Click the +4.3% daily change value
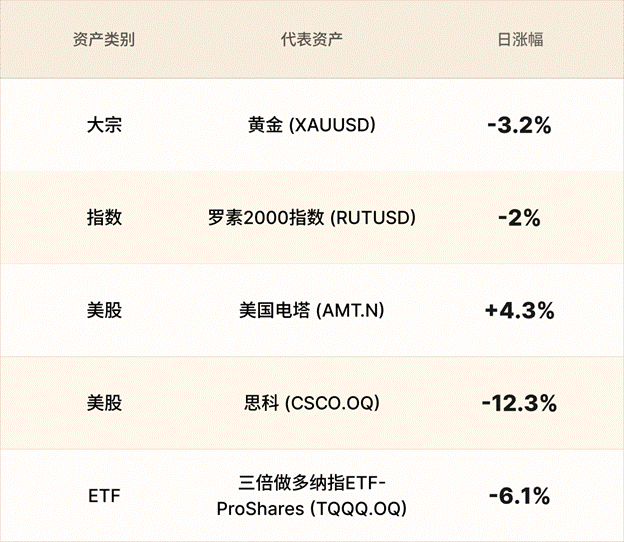Screen dimensions: 624x542 (519, 310)
